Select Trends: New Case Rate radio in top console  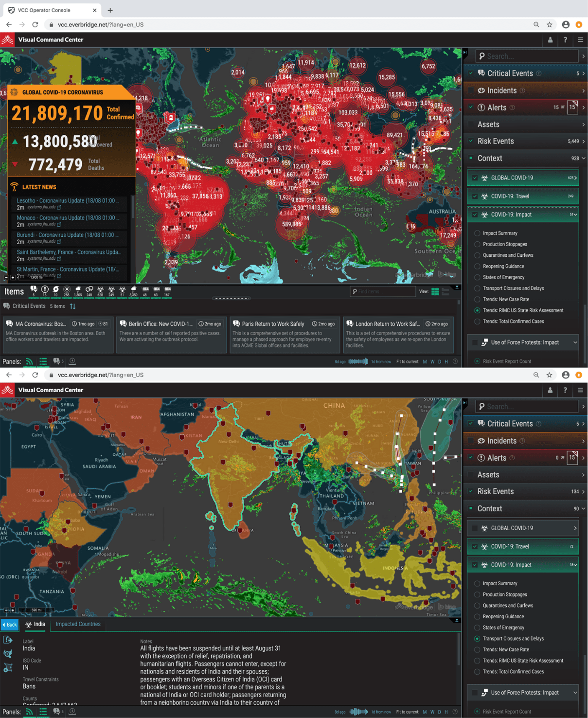pyautogui.click(x=477, y=300)
